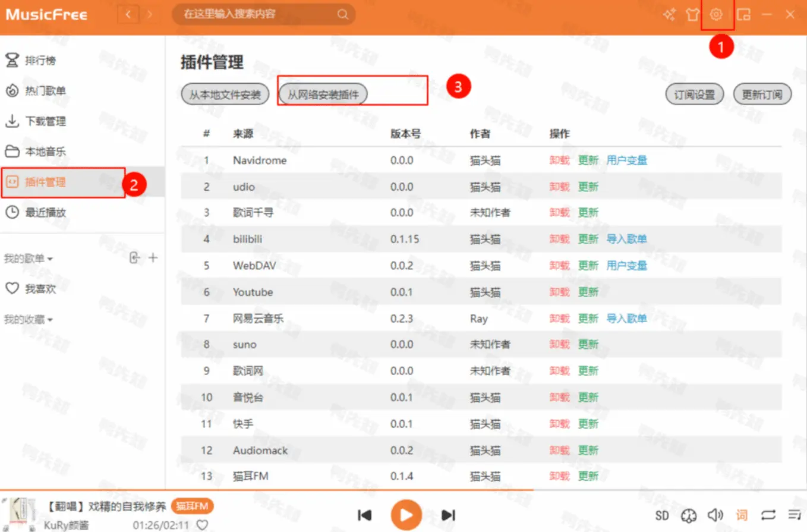Uninstall the 歌词网 plugin
The image size is (807, 532).
click(x=559, y=371)
